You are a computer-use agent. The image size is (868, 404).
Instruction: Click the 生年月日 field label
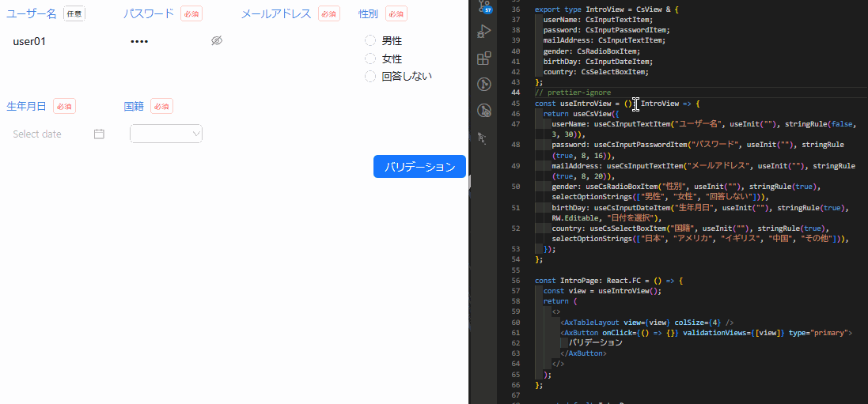[x=27, y=106]
